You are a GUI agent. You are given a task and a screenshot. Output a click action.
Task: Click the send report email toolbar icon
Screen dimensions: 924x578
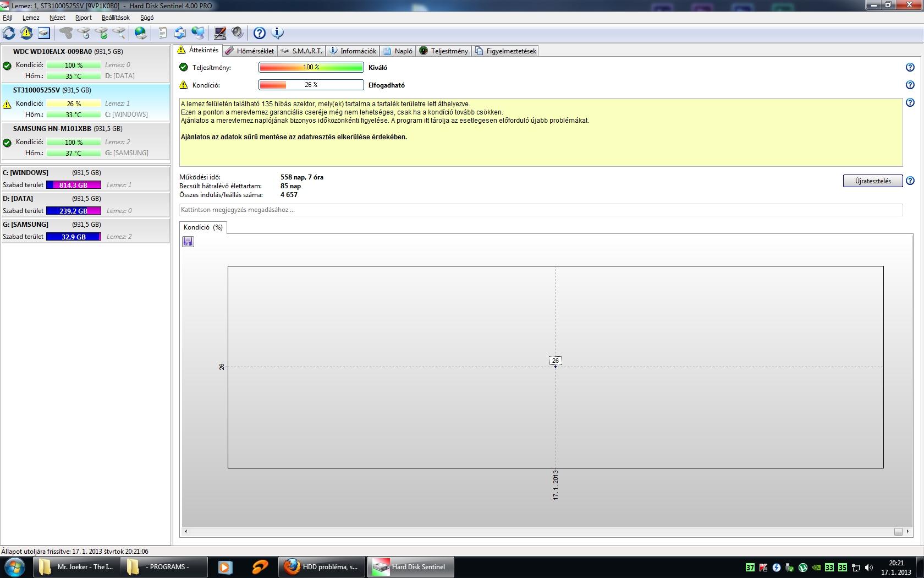coord(180,33)
